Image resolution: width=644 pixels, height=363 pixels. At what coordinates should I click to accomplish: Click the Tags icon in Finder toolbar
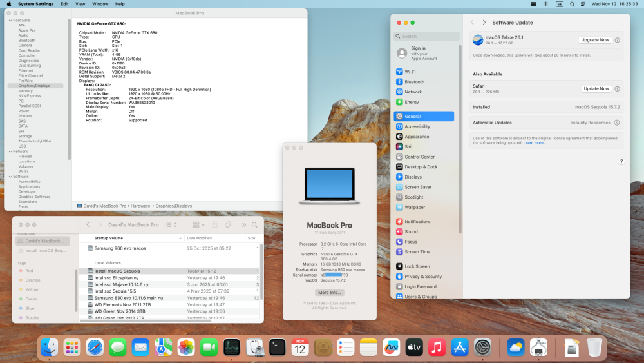pos(228,225)
